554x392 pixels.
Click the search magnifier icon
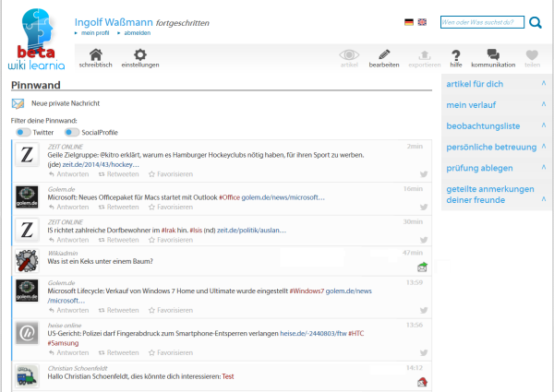(536, 22)
